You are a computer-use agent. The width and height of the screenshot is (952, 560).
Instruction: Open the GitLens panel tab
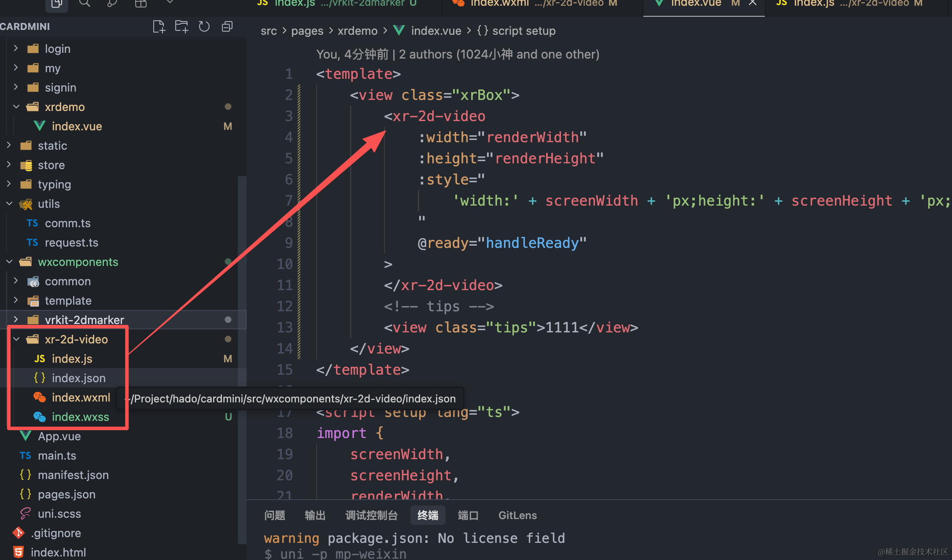click(x=517, y=515)
